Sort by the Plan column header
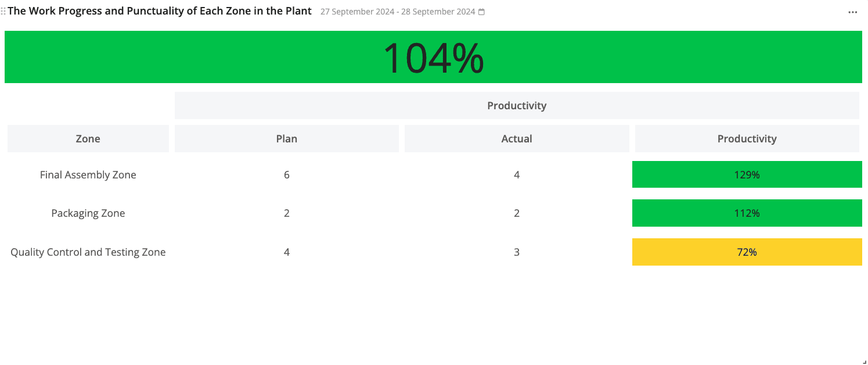Viewport: 868px width, 365px height. click(x=287, y=139)
